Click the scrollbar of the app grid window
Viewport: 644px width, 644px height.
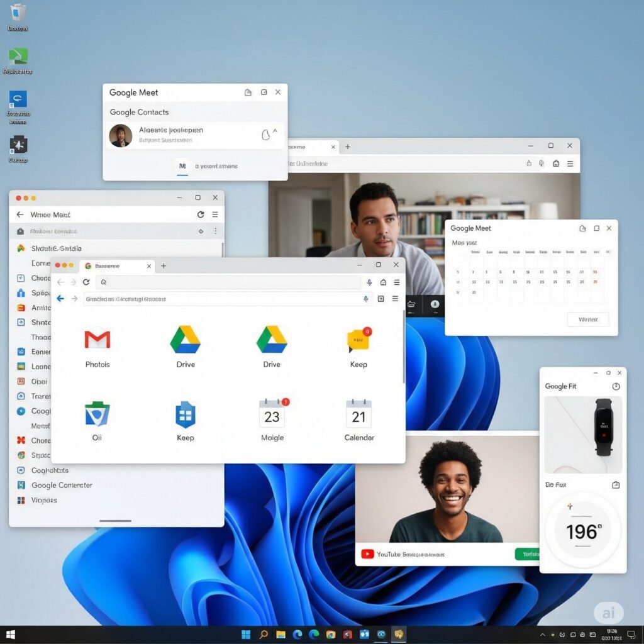pos(404,347)
